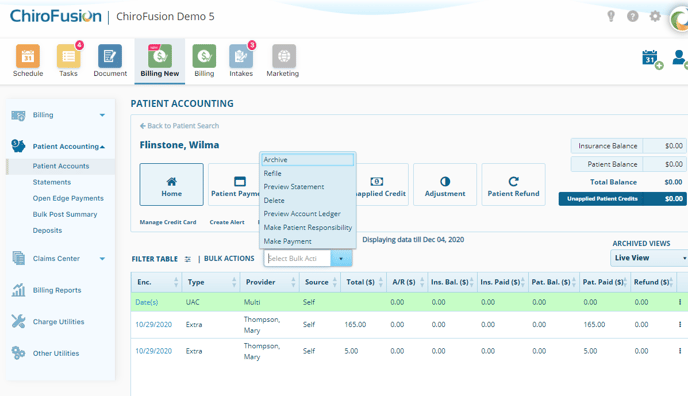Click the Claims Center sidebar icon

(x=18, y=258)
